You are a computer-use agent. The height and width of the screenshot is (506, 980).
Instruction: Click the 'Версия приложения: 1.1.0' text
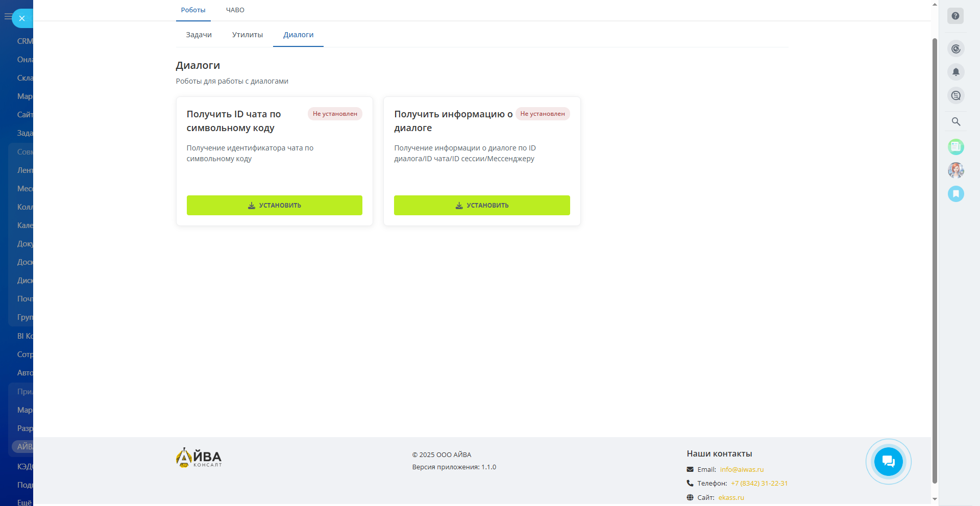point(454,467)
